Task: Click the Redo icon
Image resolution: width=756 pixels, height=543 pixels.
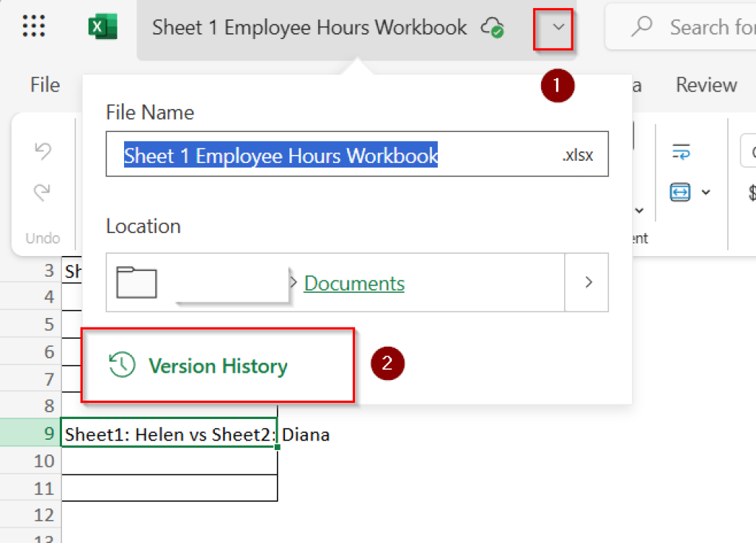Action: pos(43,190)
